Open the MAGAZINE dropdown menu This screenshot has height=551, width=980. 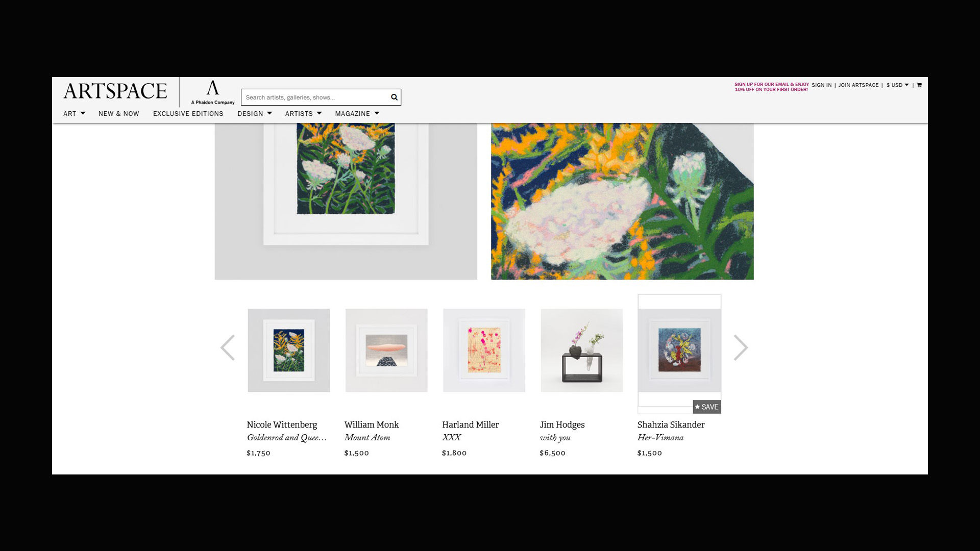(x=357, y=114)
